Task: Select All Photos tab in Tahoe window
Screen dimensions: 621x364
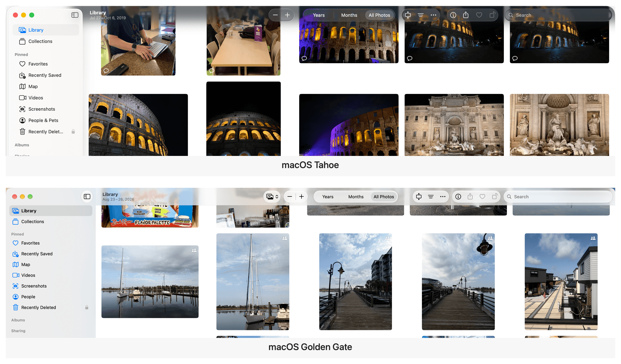Action: point(379,15)
